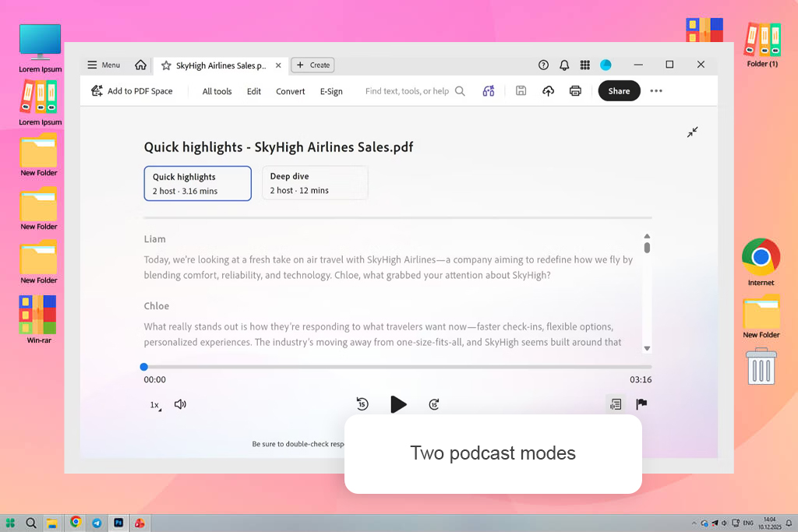Open the Menu hamburger button
The height and width of the screenshot is (532, 798).
click(104, 65)
